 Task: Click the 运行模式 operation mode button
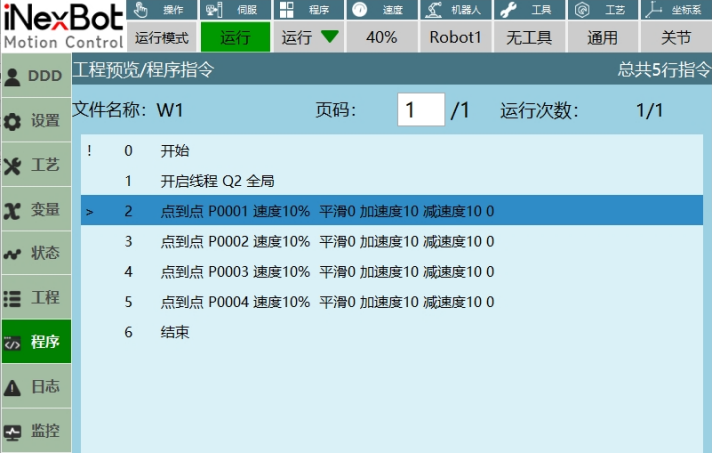pyautogui.click(x=163, y=37)
